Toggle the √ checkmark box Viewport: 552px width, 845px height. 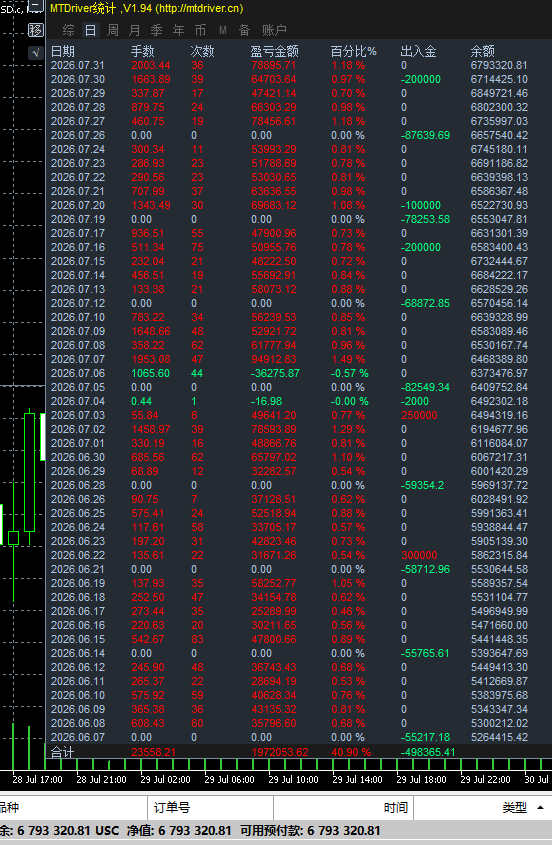(x=36, y=52)
